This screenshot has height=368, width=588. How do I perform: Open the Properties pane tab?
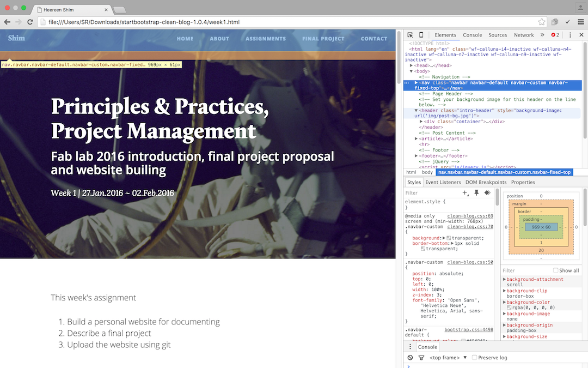click(523, 182)
